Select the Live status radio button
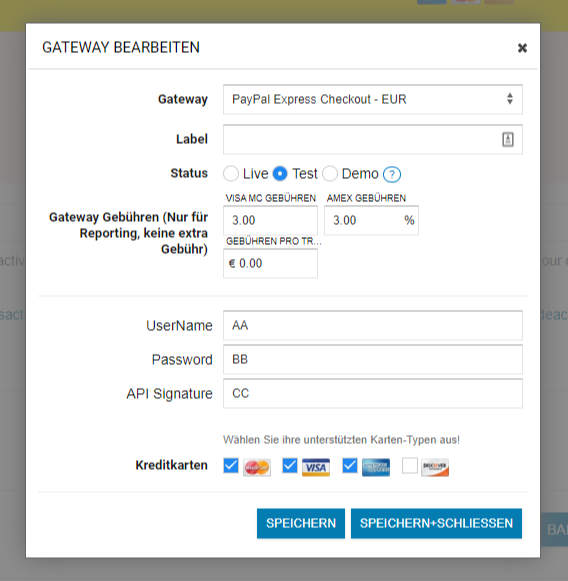Viewport: 568px width, 581px height. pyautogui.click(x=231, y=174)
